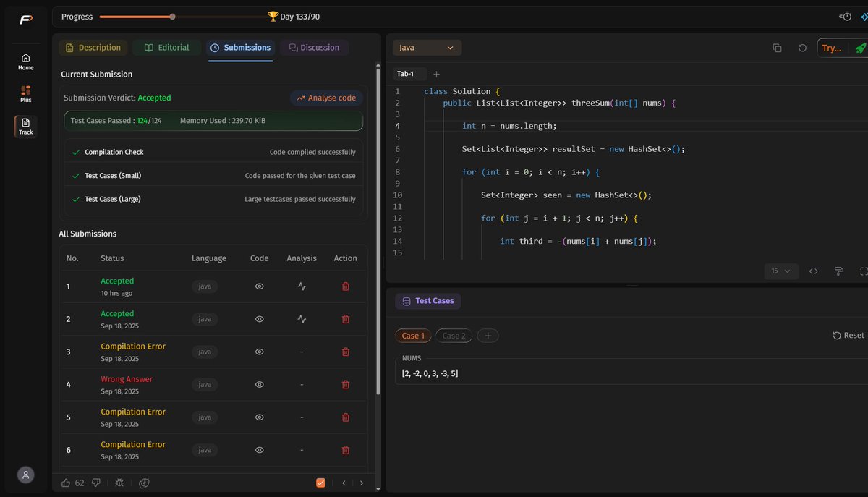Image resolution: width=868 pixels, height=497 pixels.
Task: Submit the code with the green rocket icon
Action: 860,48
